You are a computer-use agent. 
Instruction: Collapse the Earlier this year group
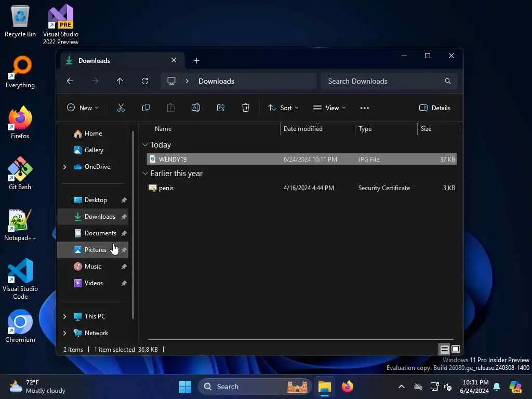point(145,174)
